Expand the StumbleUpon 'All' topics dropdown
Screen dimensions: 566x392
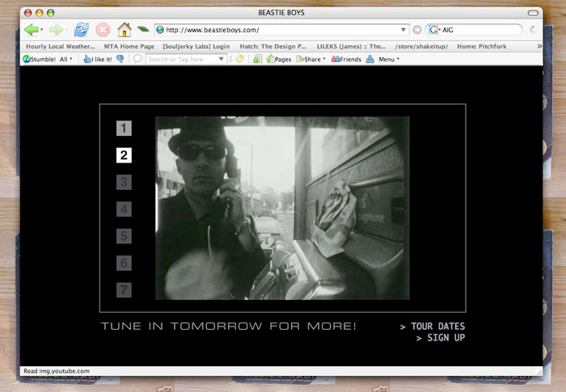pos(66,59)
